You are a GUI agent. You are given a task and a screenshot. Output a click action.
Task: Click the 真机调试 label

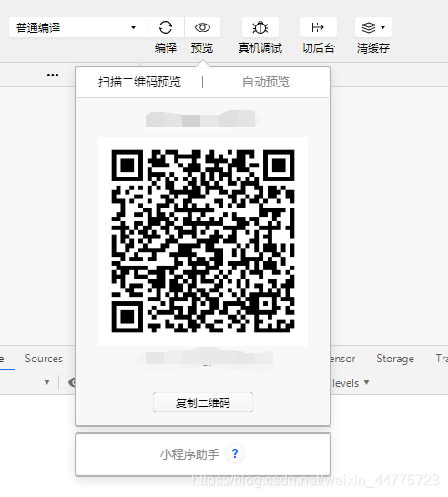click(x=260, y=48)
